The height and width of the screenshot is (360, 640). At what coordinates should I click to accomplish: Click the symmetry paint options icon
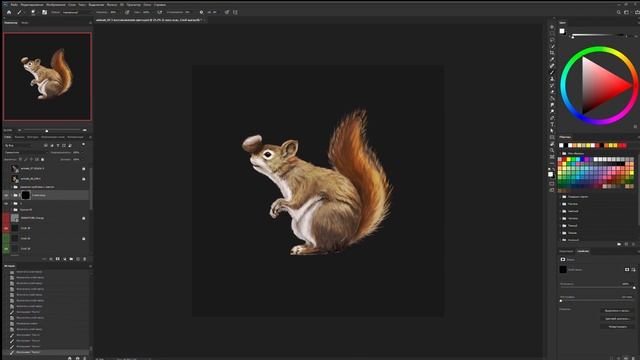pos(235,12)
